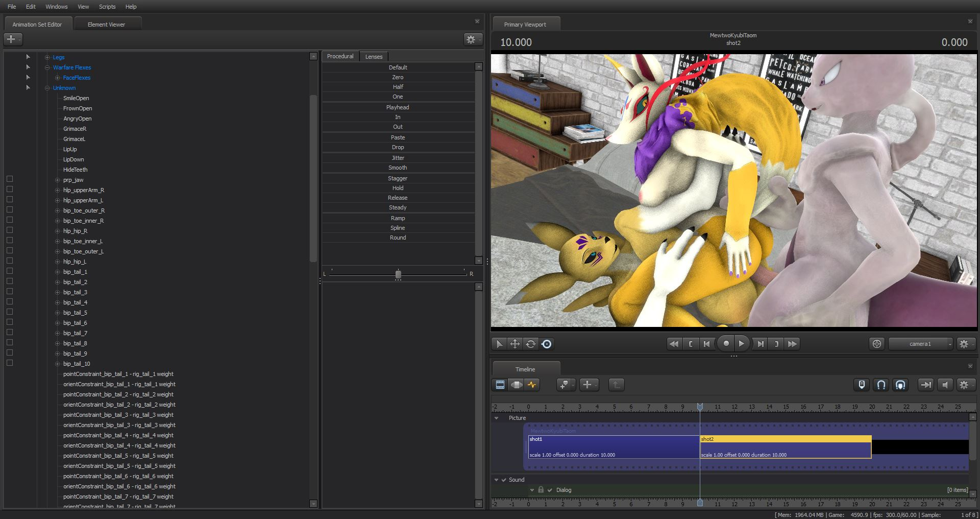Click the lock icon on Dialog track
Viewport: 980px width, 519px height.
[541, 489]
